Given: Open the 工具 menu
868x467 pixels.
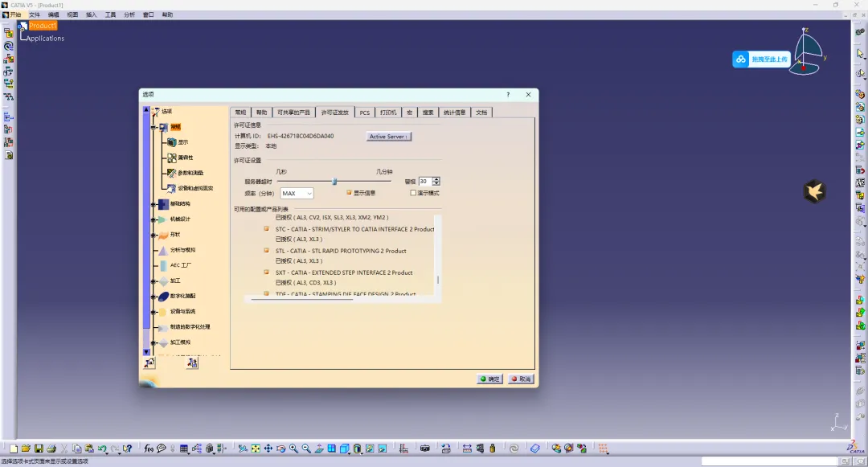Looking at the screenshot, I should (111, 15).
